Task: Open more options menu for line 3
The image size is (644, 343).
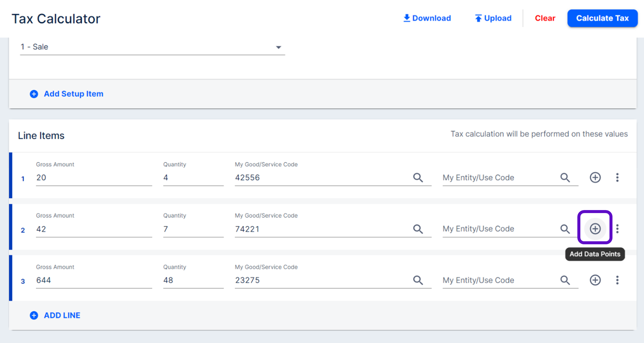Action: pos(617,280)
